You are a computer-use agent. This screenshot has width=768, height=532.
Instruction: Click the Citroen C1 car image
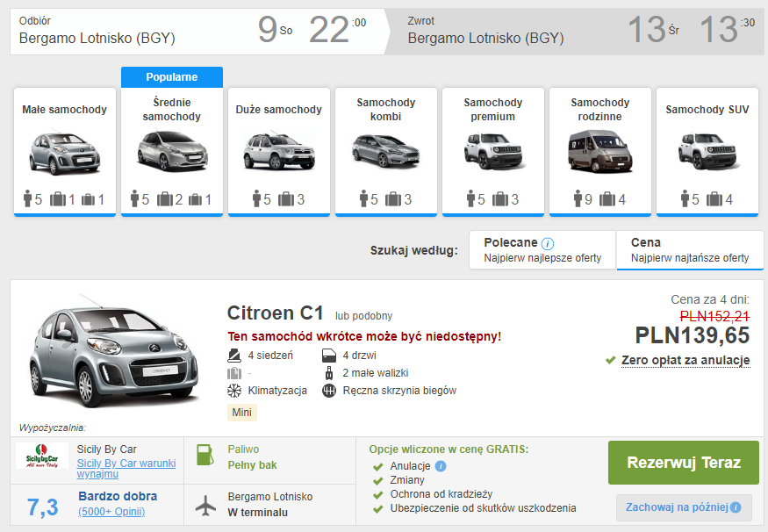pos(114,351)
